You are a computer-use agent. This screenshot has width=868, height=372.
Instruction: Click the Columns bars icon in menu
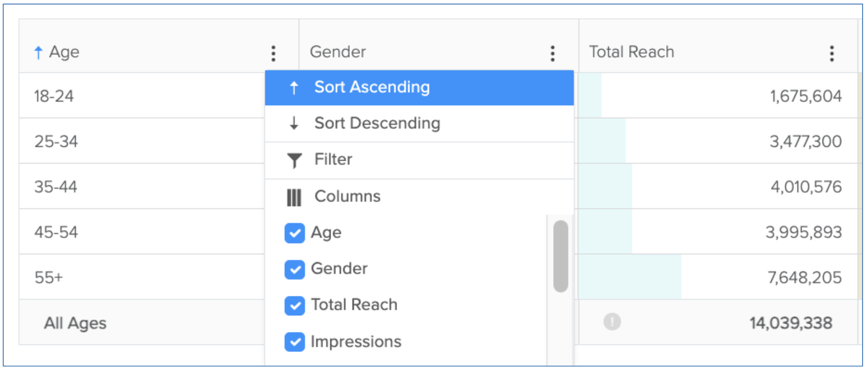click(x=294, y=197)
